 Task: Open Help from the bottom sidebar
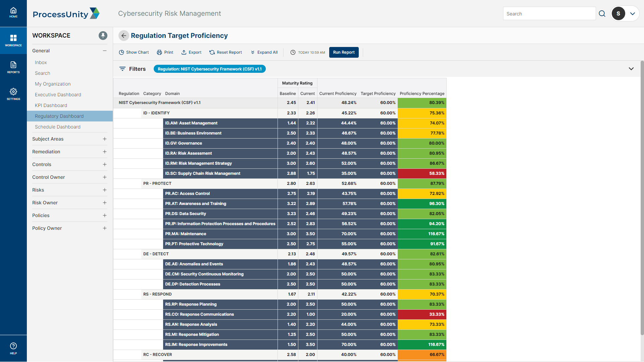pos(13,348)
